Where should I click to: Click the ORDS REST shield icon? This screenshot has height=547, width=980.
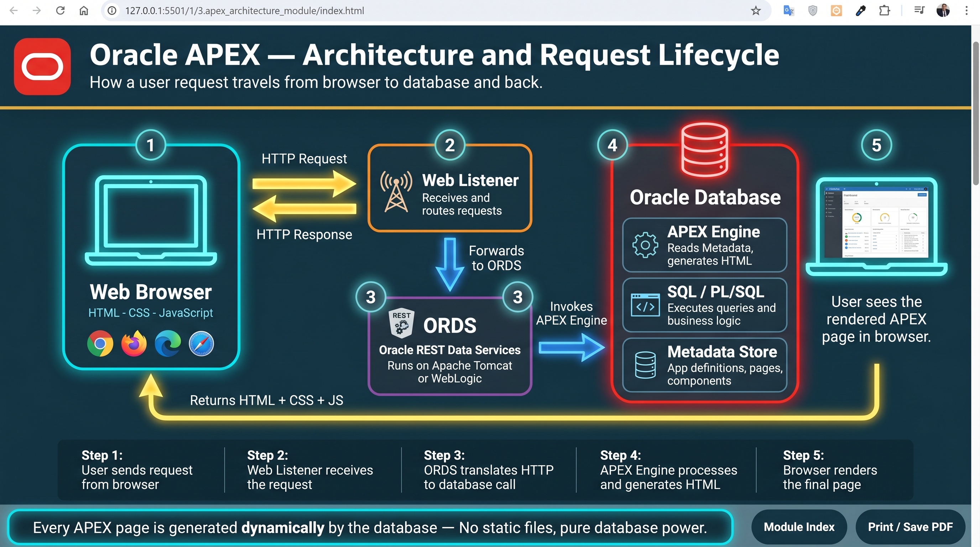point(401,323)
